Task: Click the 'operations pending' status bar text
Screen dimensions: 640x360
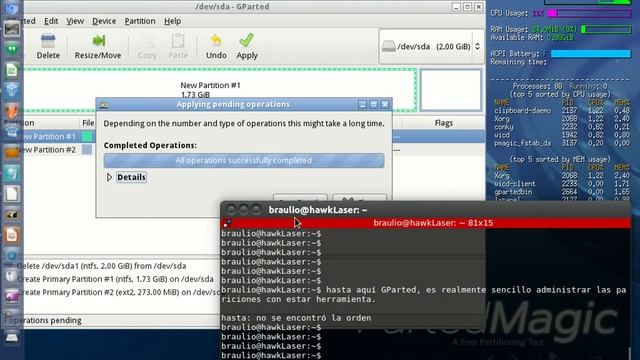Action: click(x=44, y=320)
